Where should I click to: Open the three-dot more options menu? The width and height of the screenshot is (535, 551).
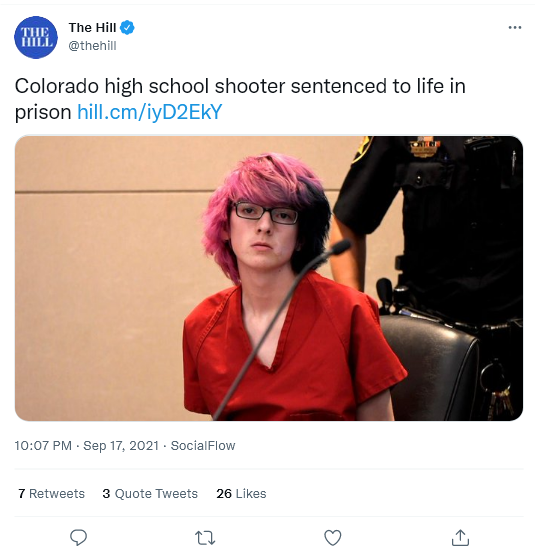pos(515,27)
